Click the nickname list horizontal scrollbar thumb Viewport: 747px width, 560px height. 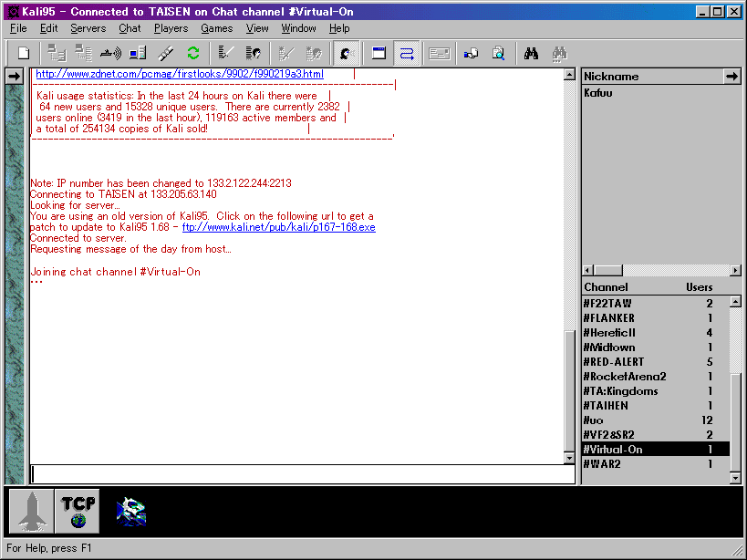pyautogui.click(x=608, y=271)
